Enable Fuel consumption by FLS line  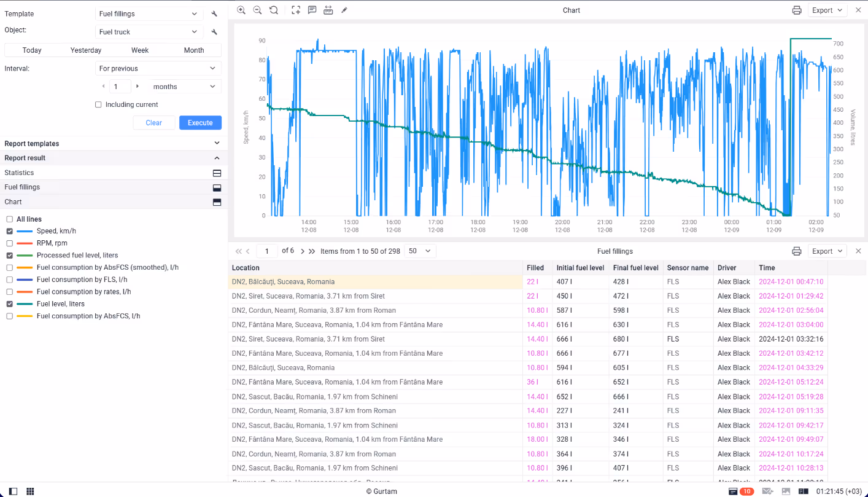10,280
